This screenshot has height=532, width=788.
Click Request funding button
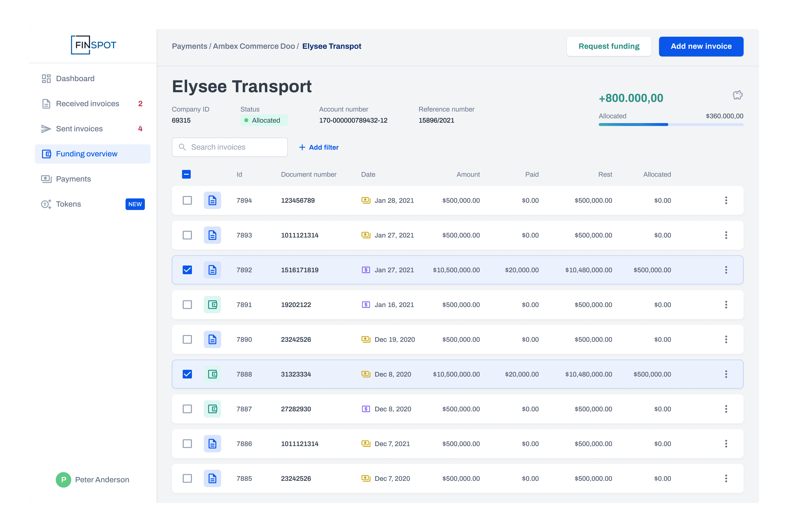point(609,46)
